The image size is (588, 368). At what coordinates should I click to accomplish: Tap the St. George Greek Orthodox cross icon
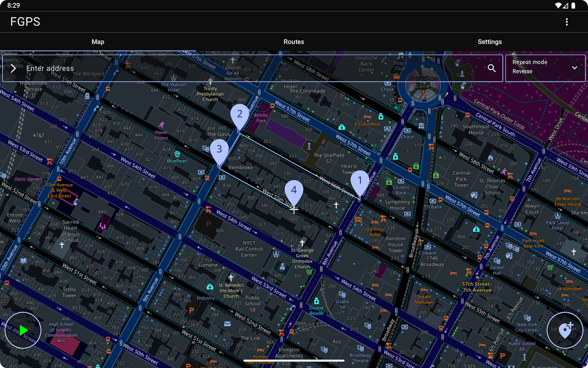(x=302, y=242)
